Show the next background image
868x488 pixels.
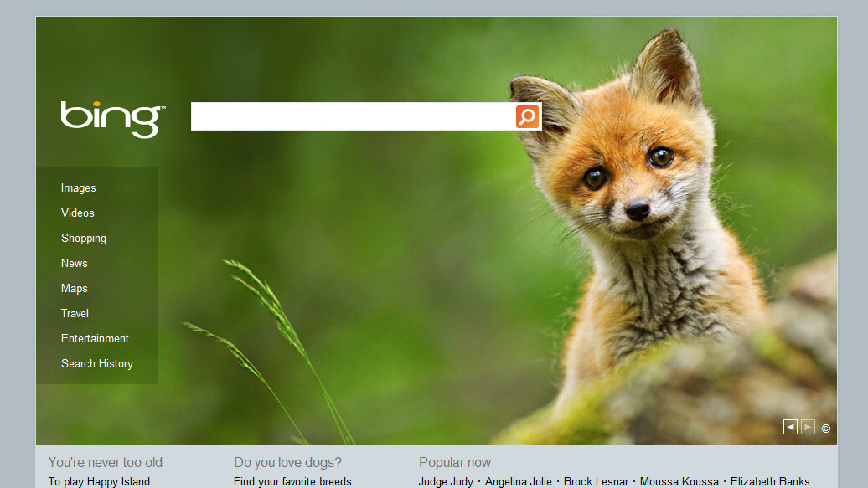[808, 427]
